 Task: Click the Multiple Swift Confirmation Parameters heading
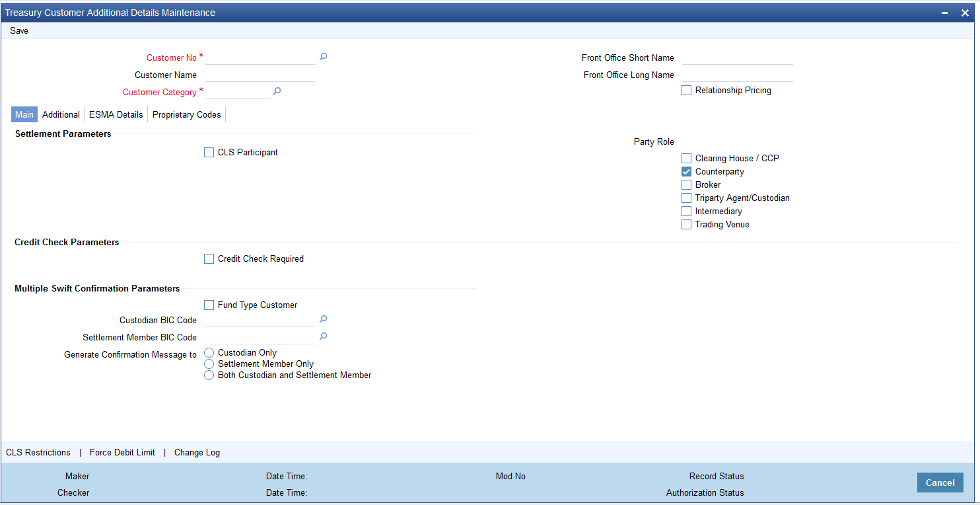tap(97, 288)
